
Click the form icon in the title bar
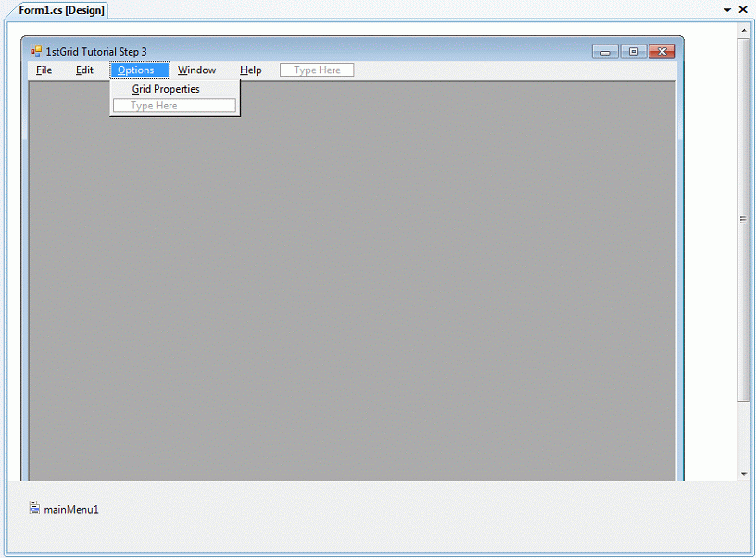pos(36,51)
